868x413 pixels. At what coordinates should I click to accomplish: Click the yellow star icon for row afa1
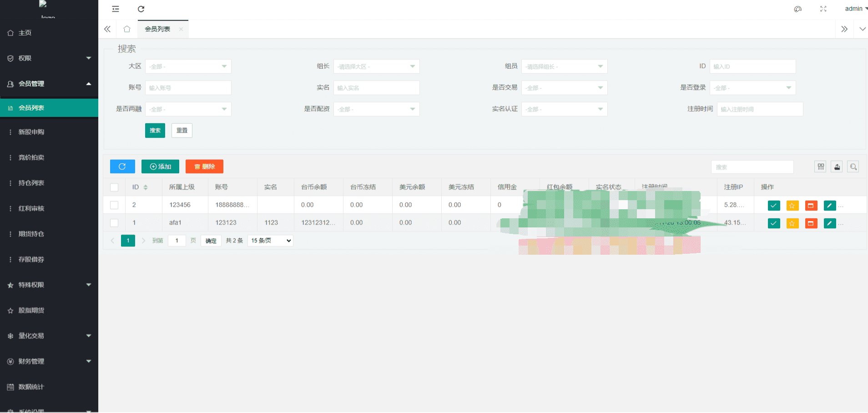792,223
